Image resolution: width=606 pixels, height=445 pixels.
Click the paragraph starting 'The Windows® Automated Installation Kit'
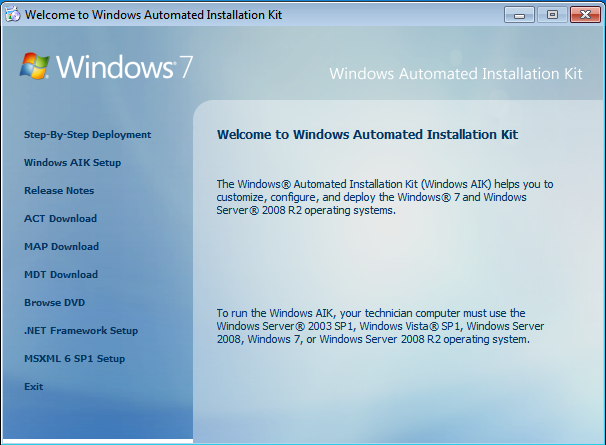point(385,197)
